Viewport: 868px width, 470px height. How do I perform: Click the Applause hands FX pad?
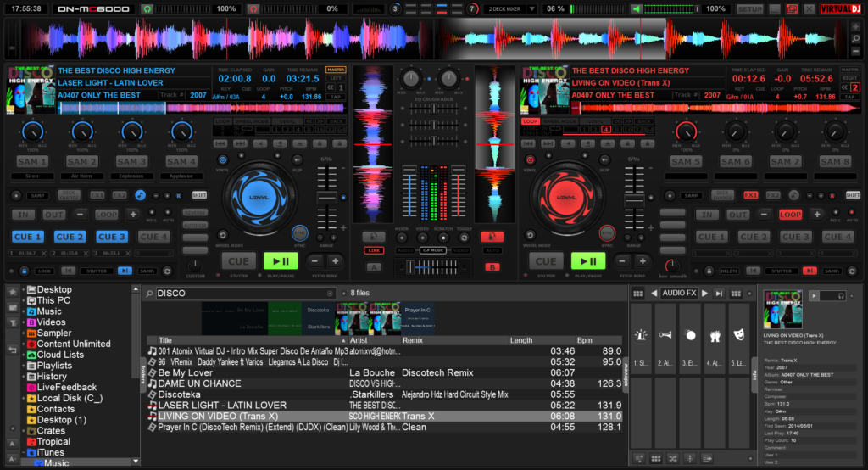pos(715,339)
